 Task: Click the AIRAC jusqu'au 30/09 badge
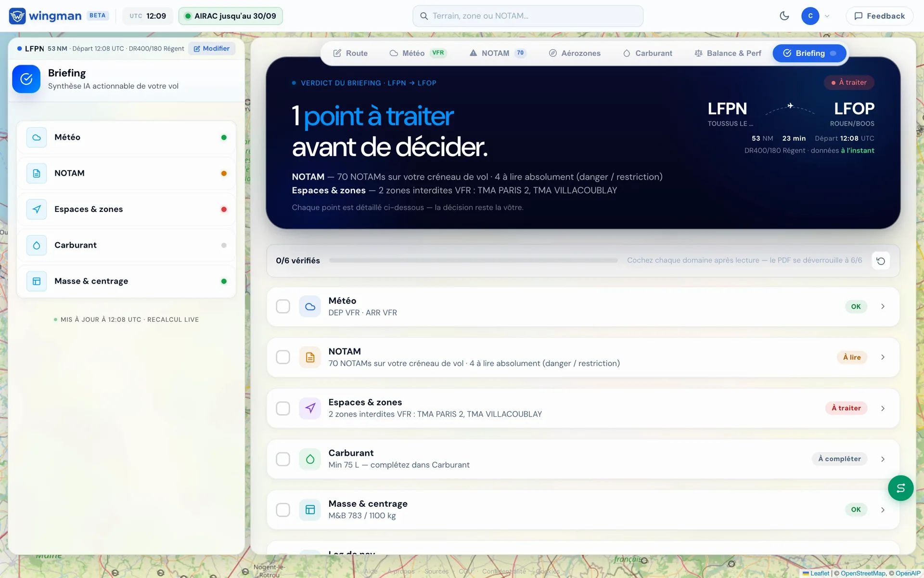[231, 16]
